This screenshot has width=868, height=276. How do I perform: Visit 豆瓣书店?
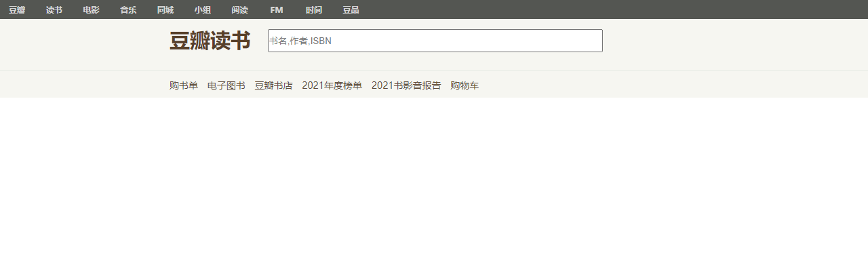pyautogui.click(x=274, y=85)
